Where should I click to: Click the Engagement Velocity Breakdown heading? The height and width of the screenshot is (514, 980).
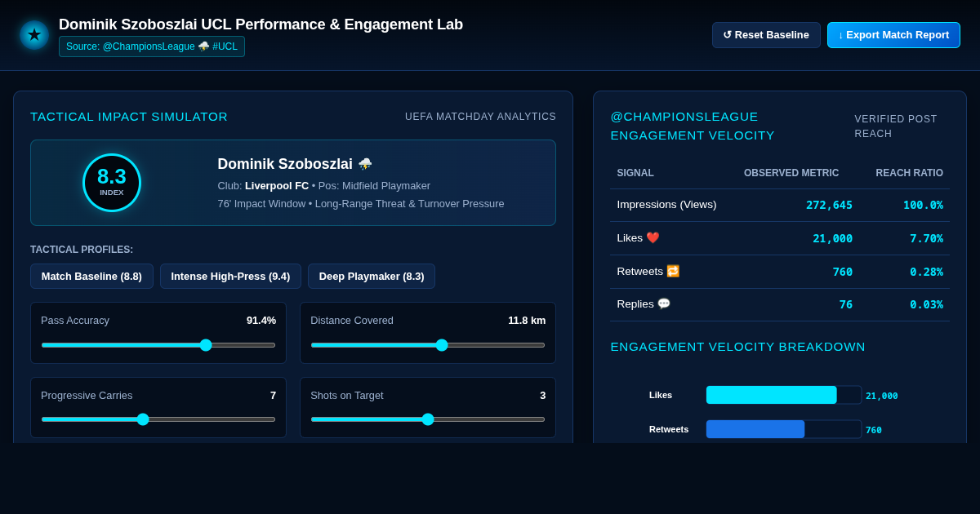737,347
